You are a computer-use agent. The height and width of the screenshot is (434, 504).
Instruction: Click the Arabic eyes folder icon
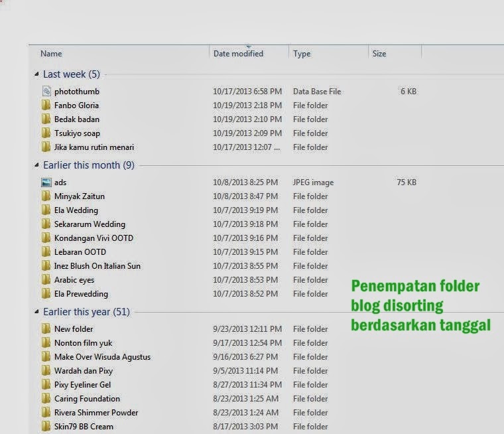pos(46,280)
